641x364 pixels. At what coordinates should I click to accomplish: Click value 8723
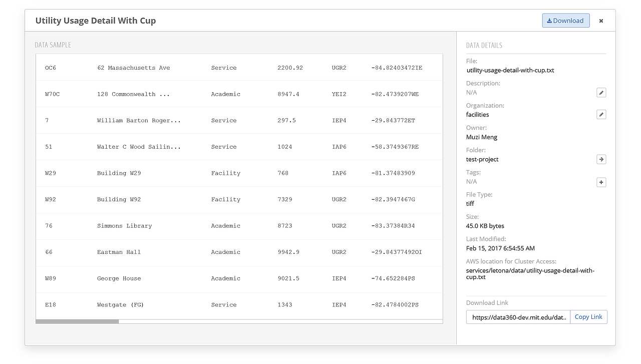[284, 226]
